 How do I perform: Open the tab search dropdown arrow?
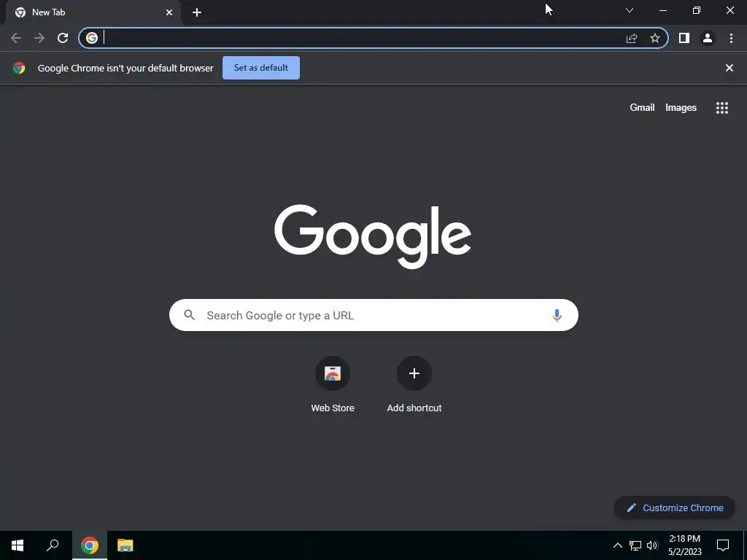[x=630, y=10]
